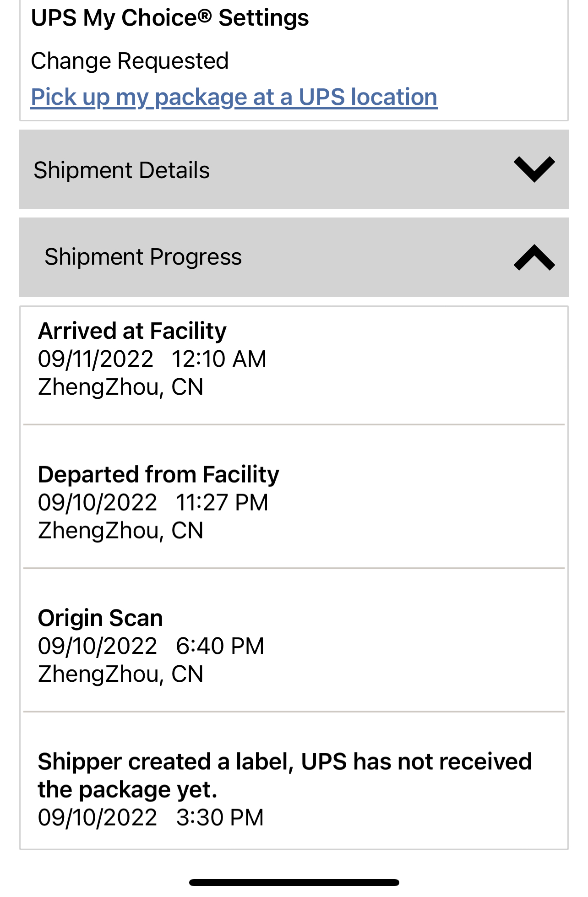Tap the iOS home indicator bar
The width and height of the screenshot is (588, 897).
click(294, 882)
